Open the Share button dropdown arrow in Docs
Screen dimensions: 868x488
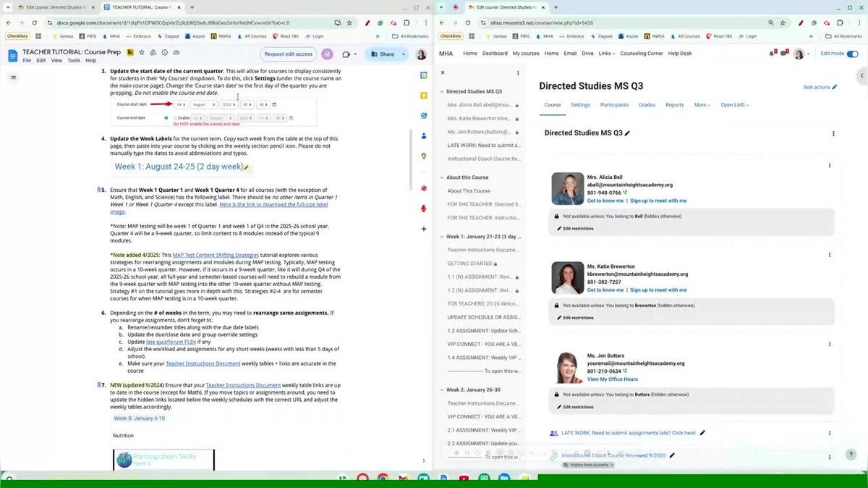pyautogui.click(x=403, y=54)
